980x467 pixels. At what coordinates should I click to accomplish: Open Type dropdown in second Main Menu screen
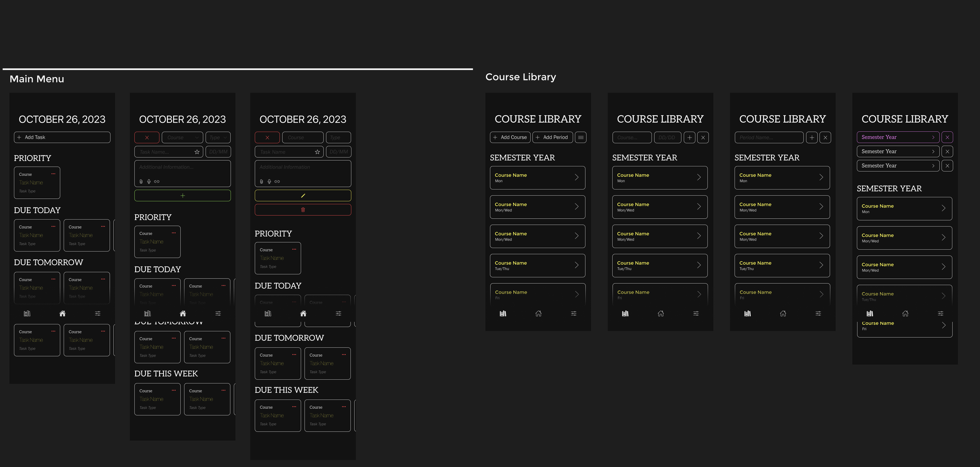click(x=218, y=138)
